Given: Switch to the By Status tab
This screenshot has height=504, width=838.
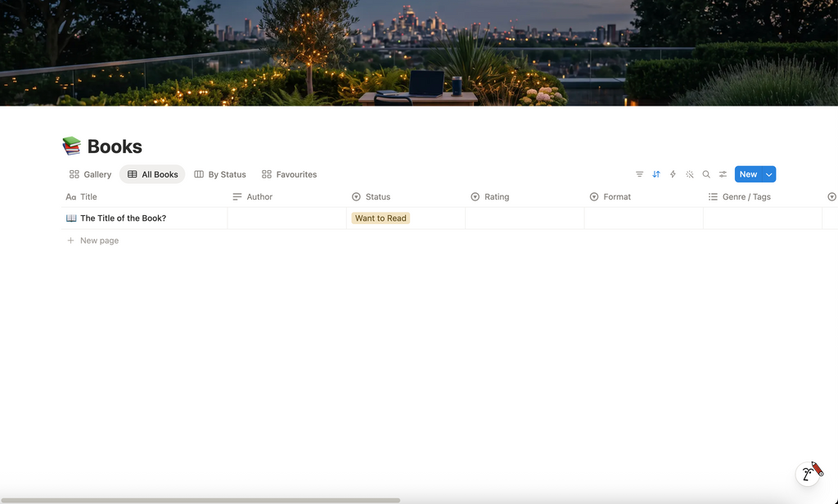Looking at the screenshot, I should 220,174.
